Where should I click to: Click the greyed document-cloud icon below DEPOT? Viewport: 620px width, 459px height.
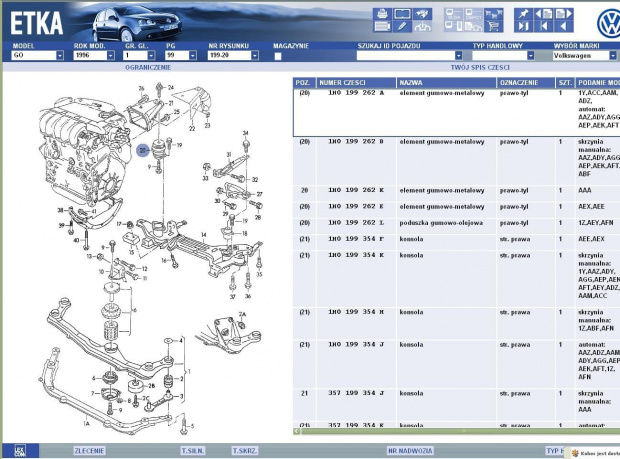473,26
